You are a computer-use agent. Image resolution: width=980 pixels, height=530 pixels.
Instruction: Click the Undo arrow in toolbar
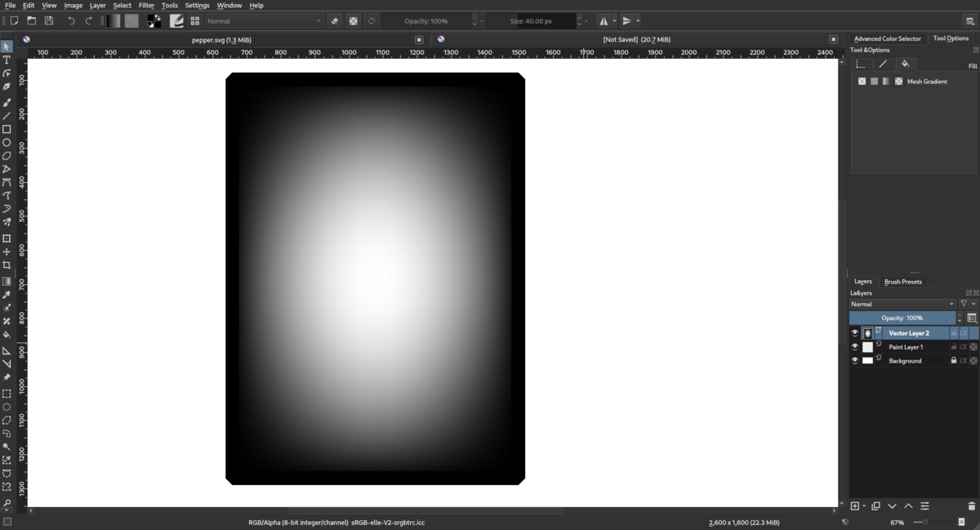[71, 20]
